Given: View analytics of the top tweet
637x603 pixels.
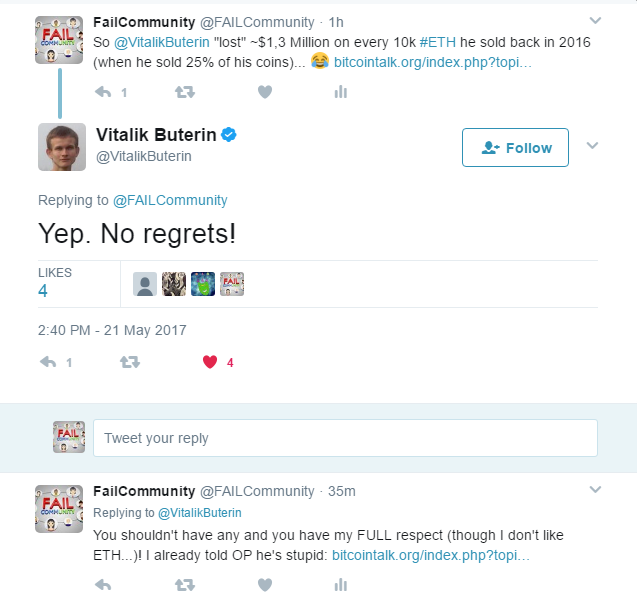Looking at the screenshot, I should (x=340, y=92).
